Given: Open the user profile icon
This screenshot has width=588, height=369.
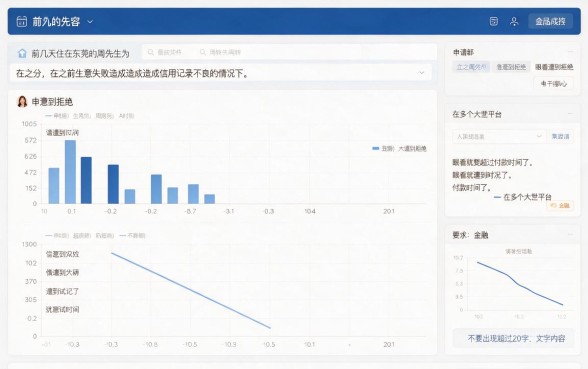Looking at the screenshot, I should [x=514, y=21].
